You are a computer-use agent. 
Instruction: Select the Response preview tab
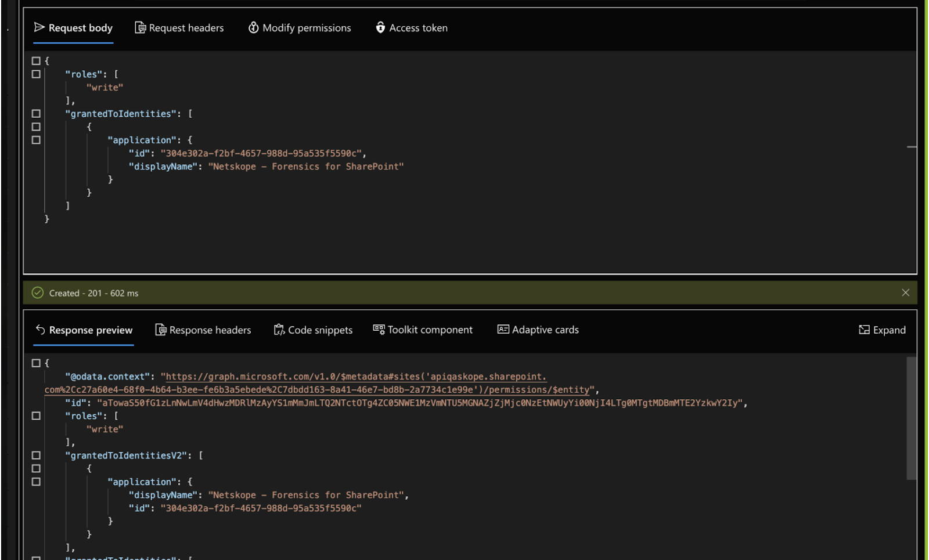coord(84,330)
